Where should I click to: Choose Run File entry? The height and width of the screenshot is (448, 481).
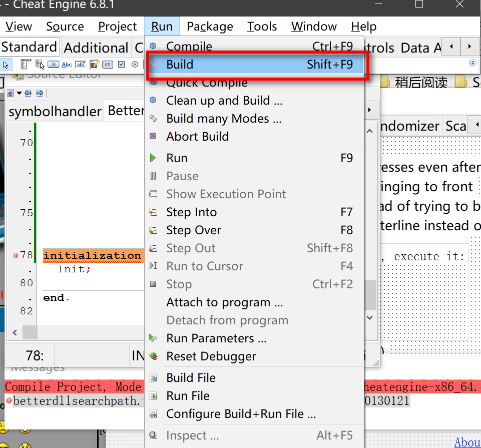pos(255,396)
